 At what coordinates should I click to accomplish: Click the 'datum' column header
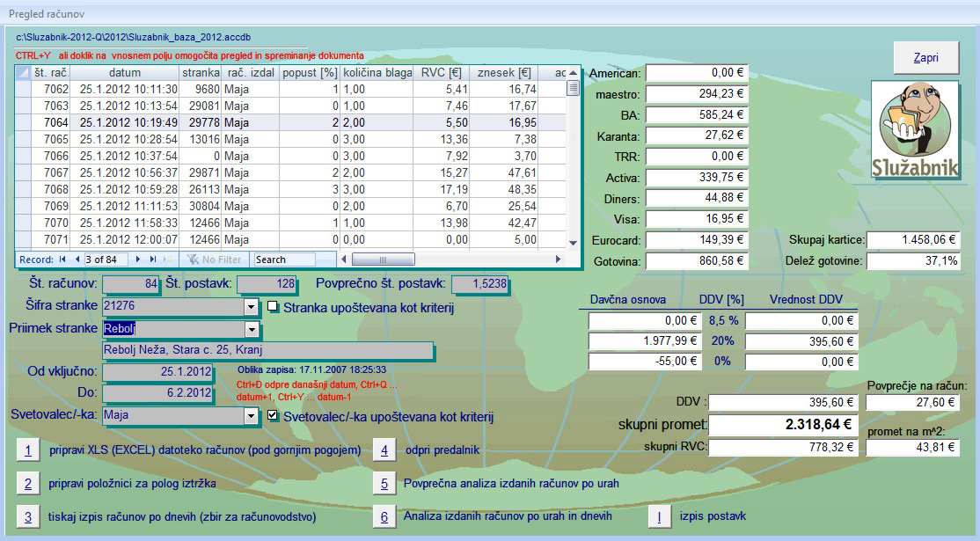coord(125,73)
